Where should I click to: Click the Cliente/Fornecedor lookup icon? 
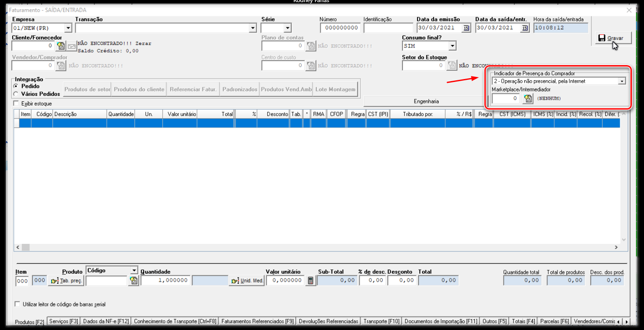coord(61,46)
